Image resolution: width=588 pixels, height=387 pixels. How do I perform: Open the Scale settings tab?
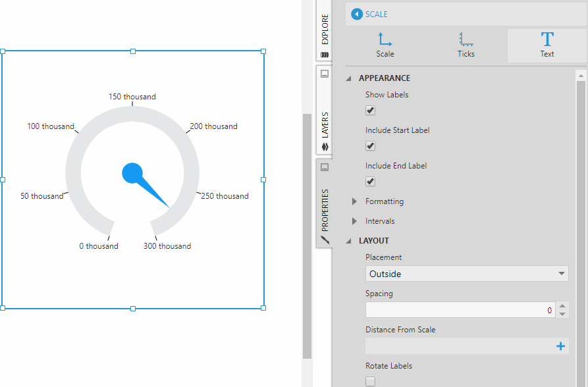[385, 45]
